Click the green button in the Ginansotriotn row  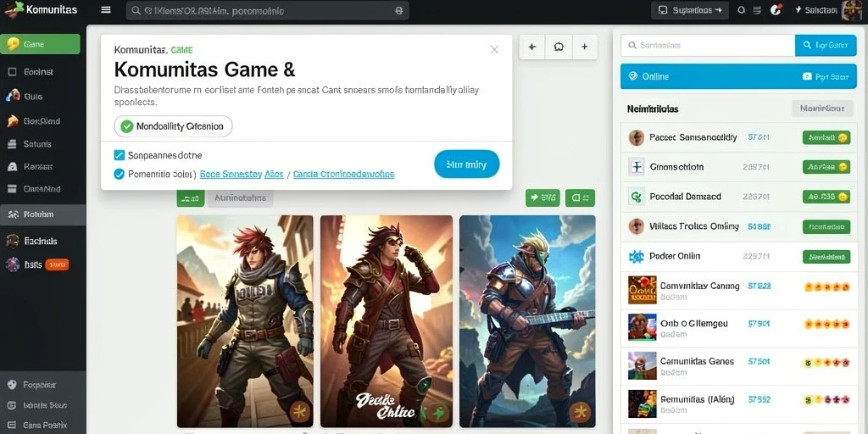click(x=826, y=167)
